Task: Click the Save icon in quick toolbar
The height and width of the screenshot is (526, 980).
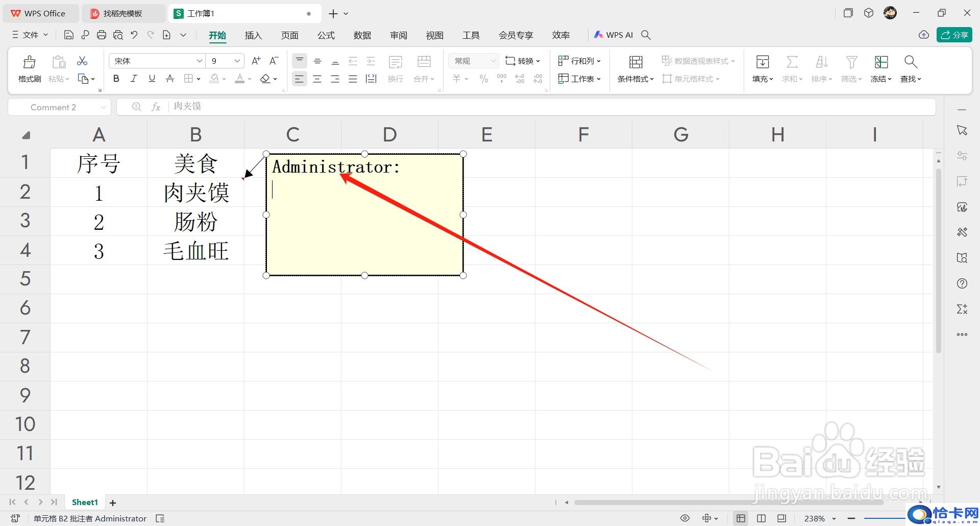Action: [69, 35]
